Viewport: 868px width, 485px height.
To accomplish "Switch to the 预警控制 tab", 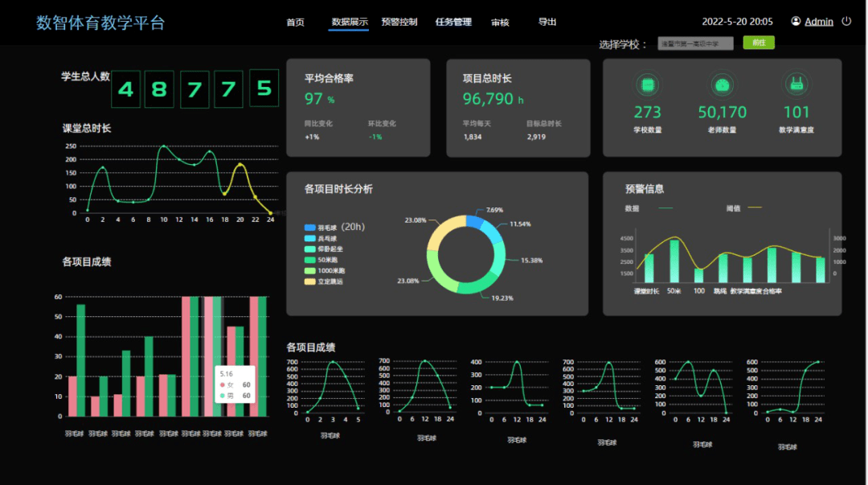I will [399, 22].
